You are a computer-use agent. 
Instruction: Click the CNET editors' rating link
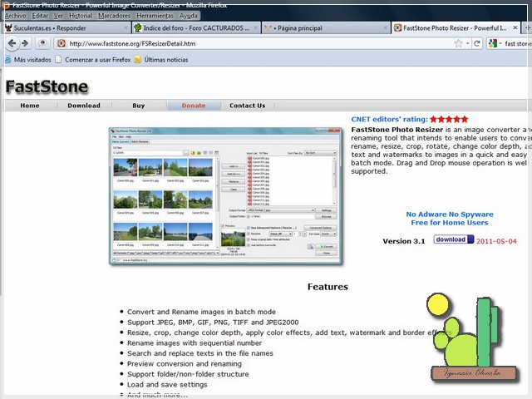click(390, 120)
